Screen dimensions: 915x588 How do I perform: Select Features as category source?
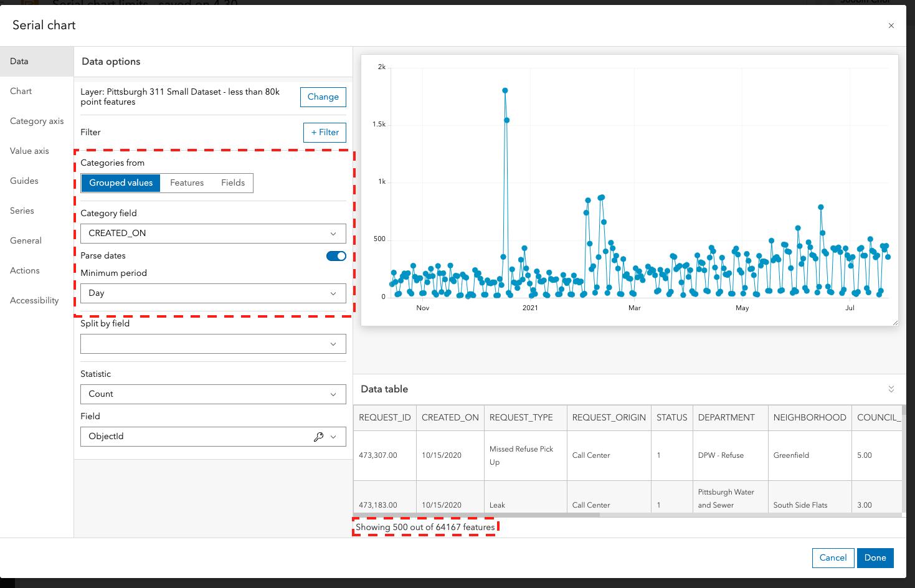[x=187, y=183]
